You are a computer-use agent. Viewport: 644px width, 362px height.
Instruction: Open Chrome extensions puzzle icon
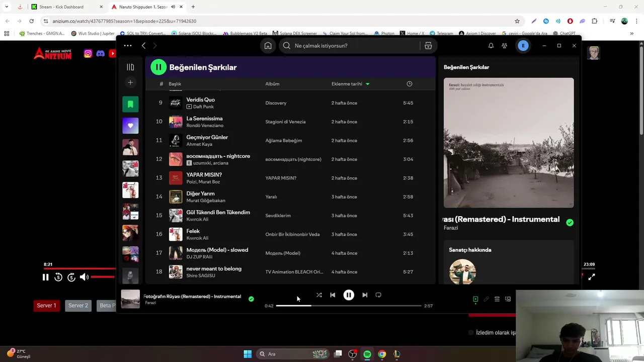point(595,21)
